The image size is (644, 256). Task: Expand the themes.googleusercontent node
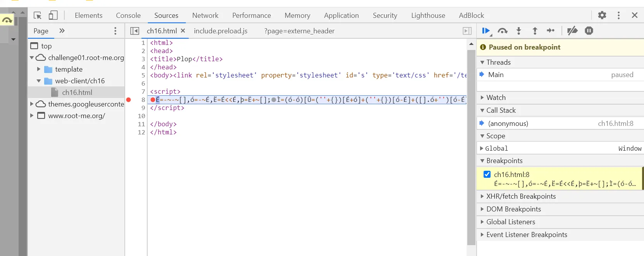point(32,104)
